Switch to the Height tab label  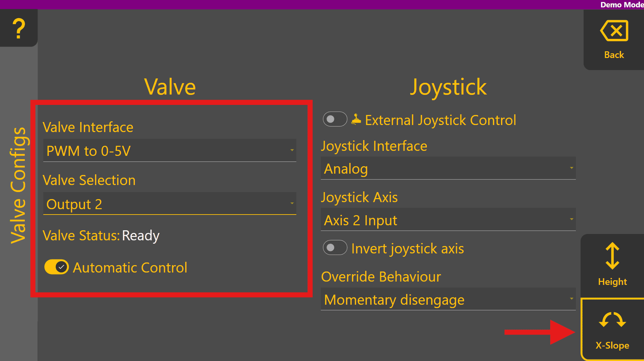pyautogui.click(x=612, y=282)
